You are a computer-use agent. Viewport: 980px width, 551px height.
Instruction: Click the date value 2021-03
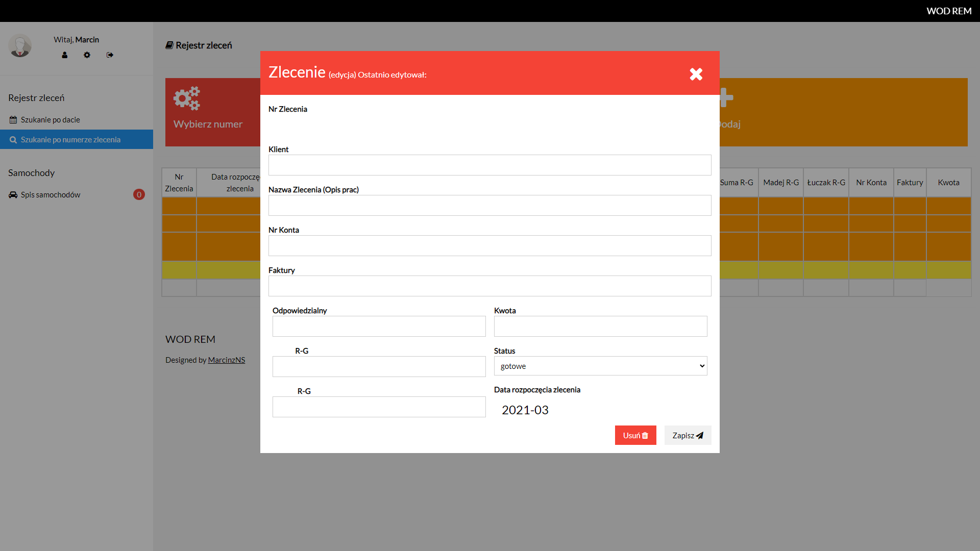525,410
